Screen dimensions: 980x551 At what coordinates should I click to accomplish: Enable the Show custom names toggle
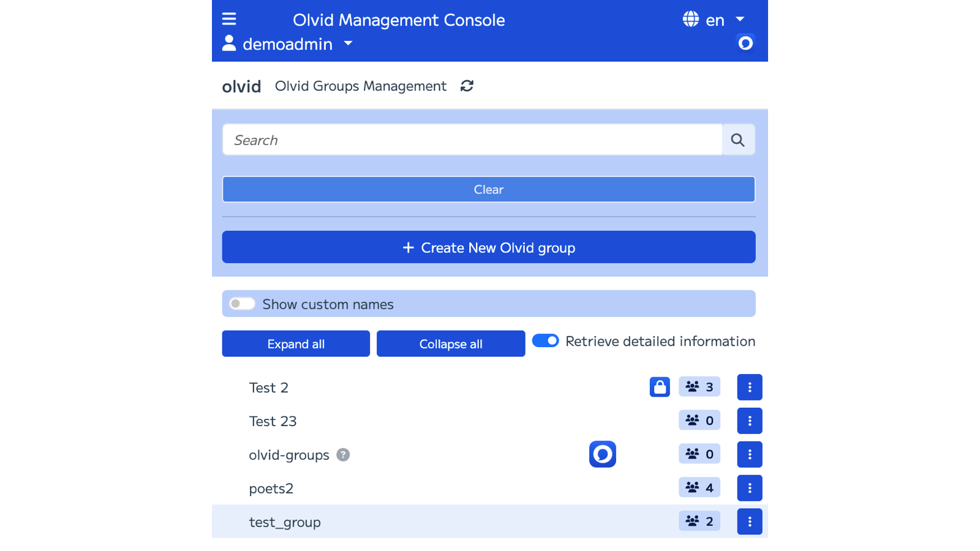tap(242, 303)
